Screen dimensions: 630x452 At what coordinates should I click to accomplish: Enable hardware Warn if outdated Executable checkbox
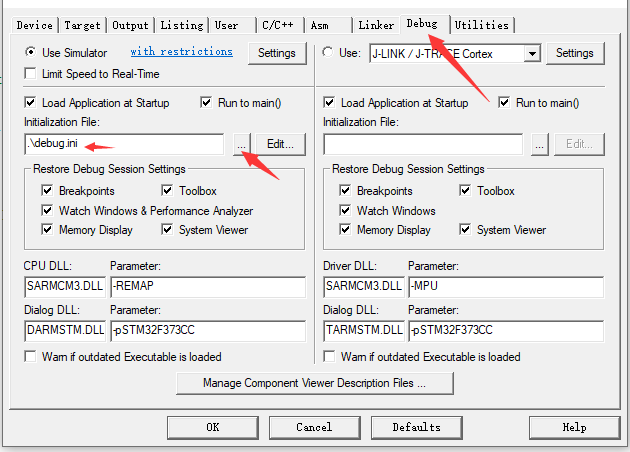[x=329, y=356]
